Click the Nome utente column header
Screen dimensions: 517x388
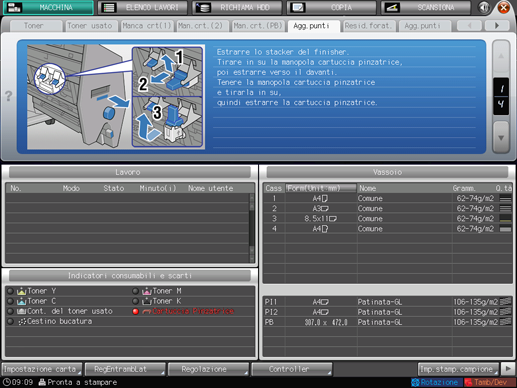point(210,188)
